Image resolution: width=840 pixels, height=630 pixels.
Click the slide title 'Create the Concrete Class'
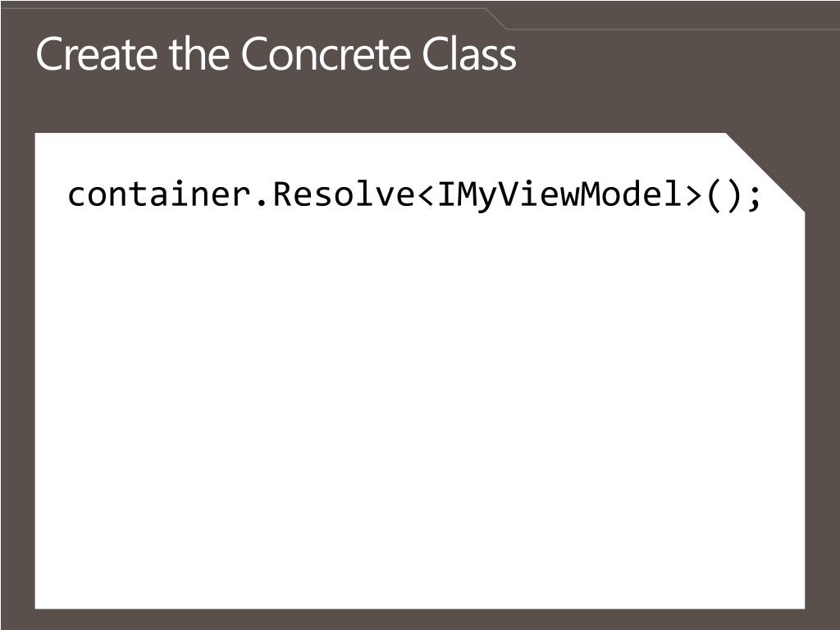pyautogui.click(x=276, y=54)
